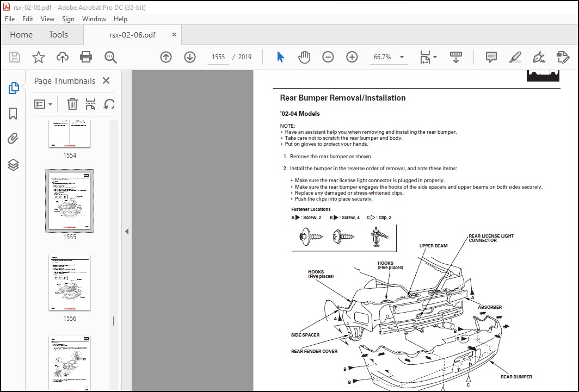Open the Help menu

click(120, 19)
